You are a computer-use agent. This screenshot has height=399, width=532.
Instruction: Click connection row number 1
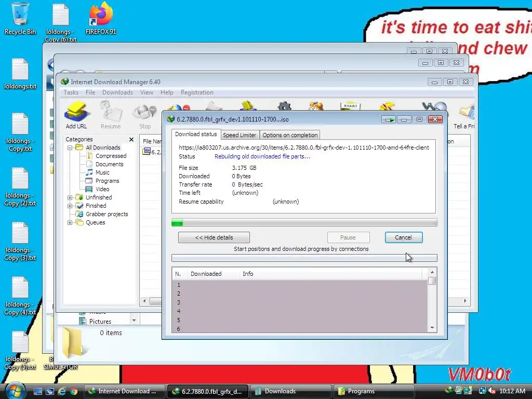(300, 285)
